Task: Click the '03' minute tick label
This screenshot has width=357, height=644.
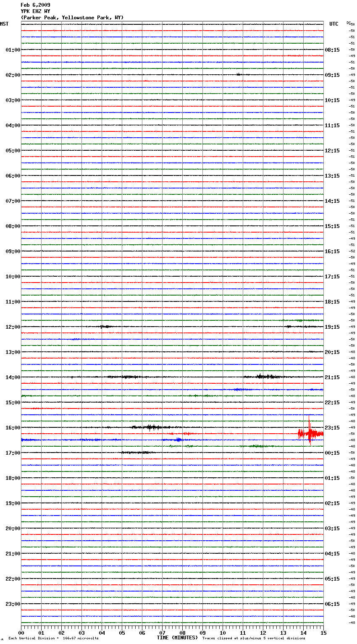Action: [82, 633]
